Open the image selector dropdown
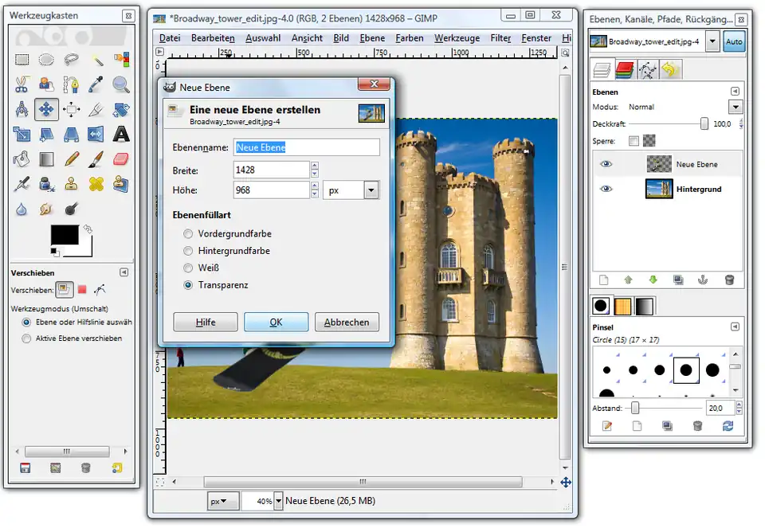Screen dimensions: 765x532 712,41
